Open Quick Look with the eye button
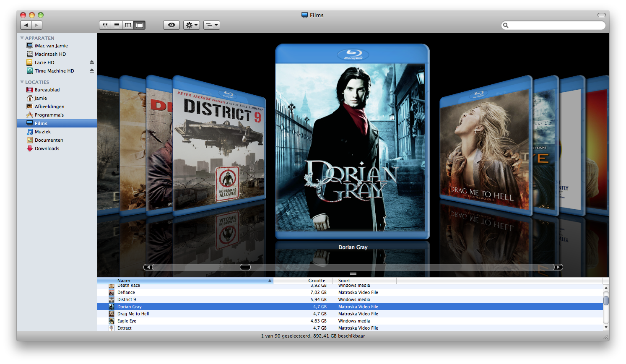The height and width of the screenshot is (364, 626). pyautogui.click(x=171, y=25)
